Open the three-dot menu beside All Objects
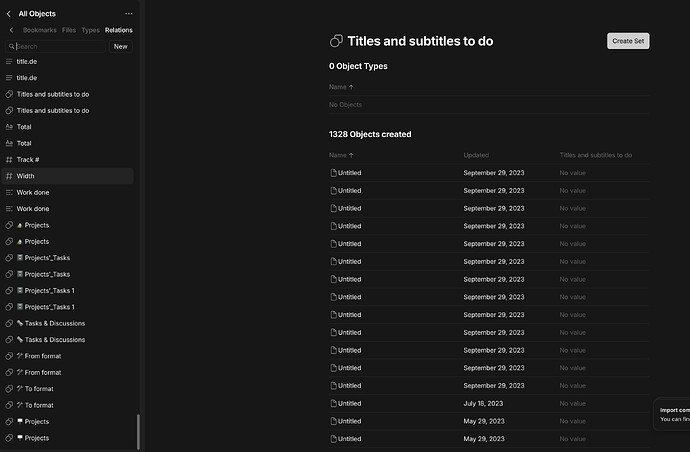 pyautogui.click(x=128, y=14)
